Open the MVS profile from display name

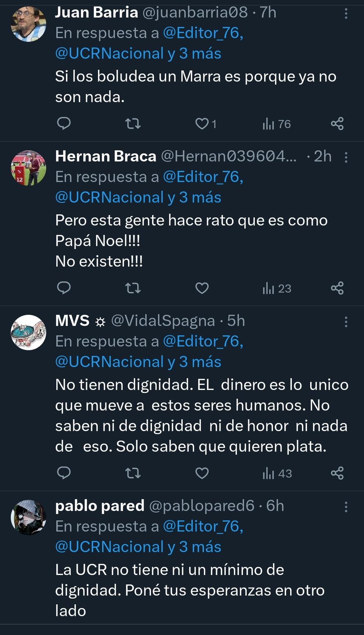pos(72,321)
